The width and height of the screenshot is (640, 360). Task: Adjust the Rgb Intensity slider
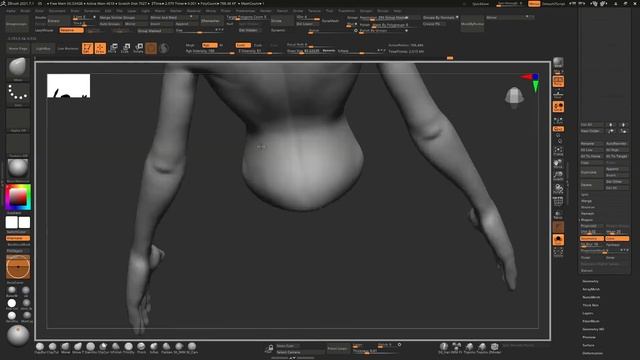pyautogui.click(x=209, y=51)
